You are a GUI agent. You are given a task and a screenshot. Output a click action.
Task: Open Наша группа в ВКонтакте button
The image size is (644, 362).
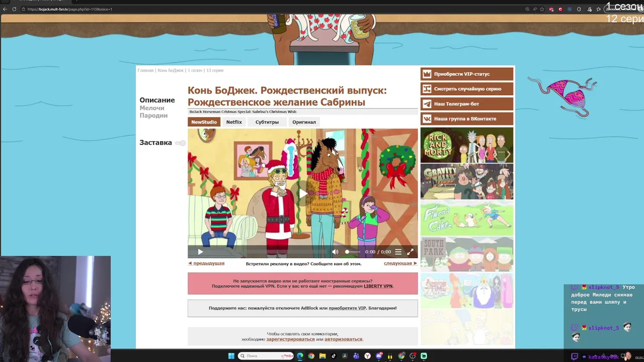point(467,119)
